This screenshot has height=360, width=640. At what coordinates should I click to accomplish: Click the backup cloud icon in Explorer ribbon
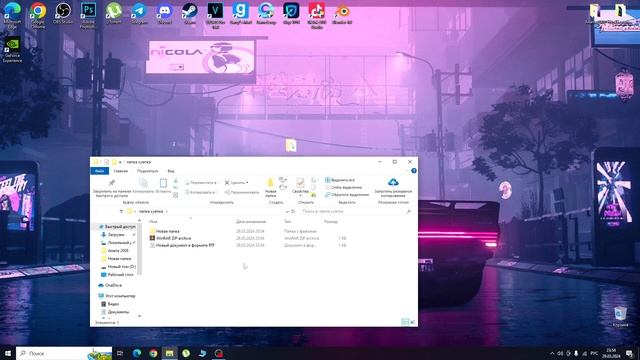393,182
